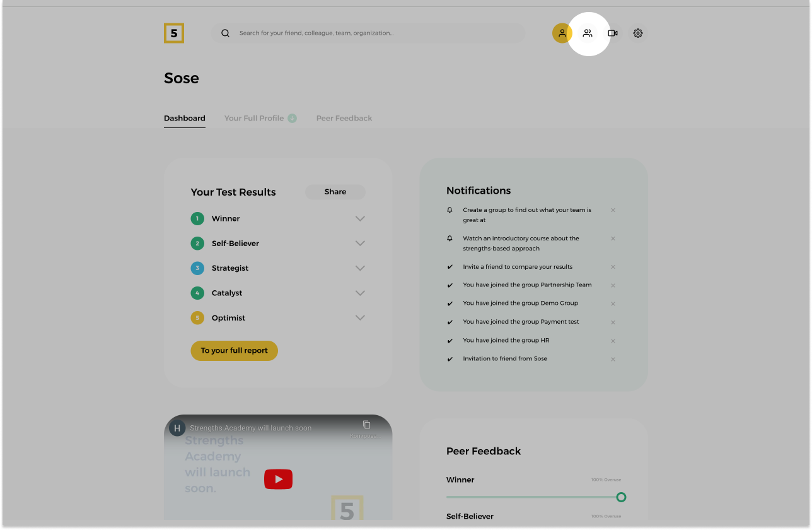This screenshot has width=812, height=530.
Task: Click the Winner peer feedback slider handle
Action: pos(621,497)
